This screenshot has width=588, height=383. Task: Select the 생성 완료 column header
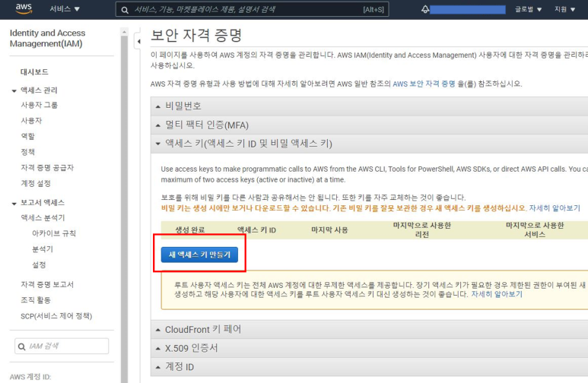pos(190,229)
